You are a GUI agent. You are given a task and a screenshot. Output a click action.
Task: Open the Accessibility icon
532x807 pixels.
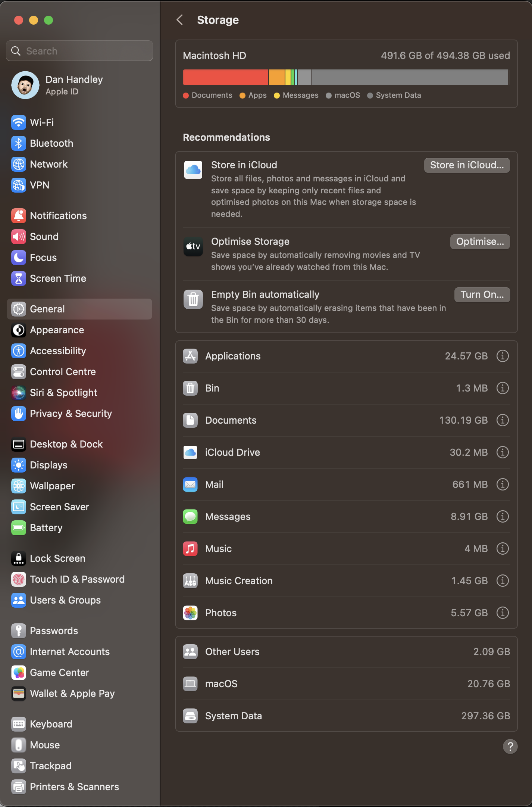coord(18,350)
